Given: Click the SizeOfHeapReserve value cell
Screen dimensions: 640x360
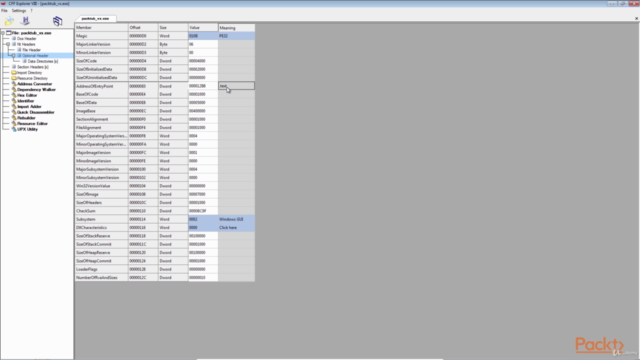Looking at the screenshot, I should pyautogui.click(x=203, y=253).
